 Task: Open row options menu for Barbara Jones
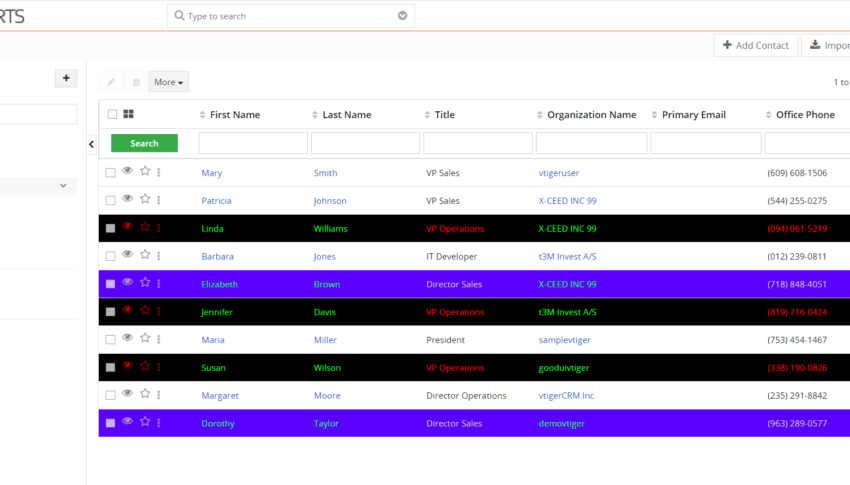[x=159, y=256]
